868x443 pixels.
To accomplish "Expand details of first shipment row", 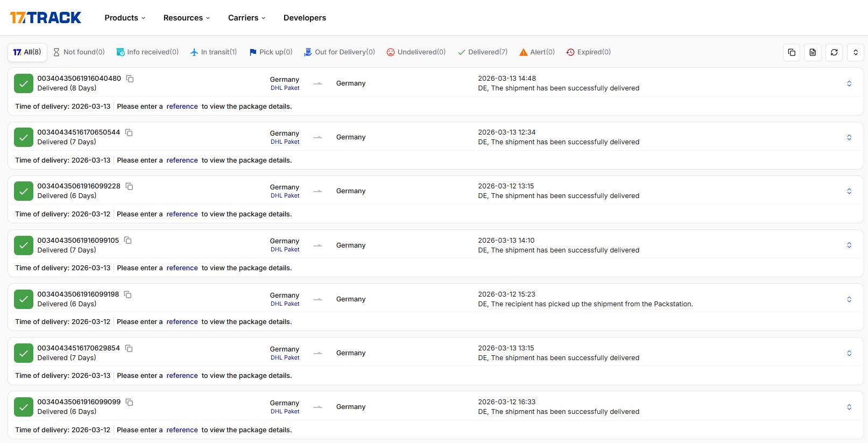I will [x=849, y=83].
